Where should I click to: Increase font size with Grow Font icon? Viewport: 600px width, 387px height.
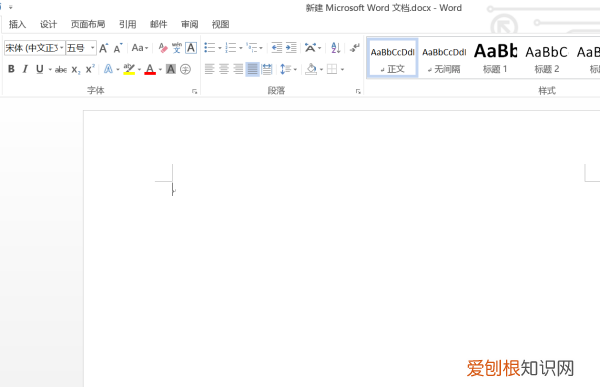[104, 48]
